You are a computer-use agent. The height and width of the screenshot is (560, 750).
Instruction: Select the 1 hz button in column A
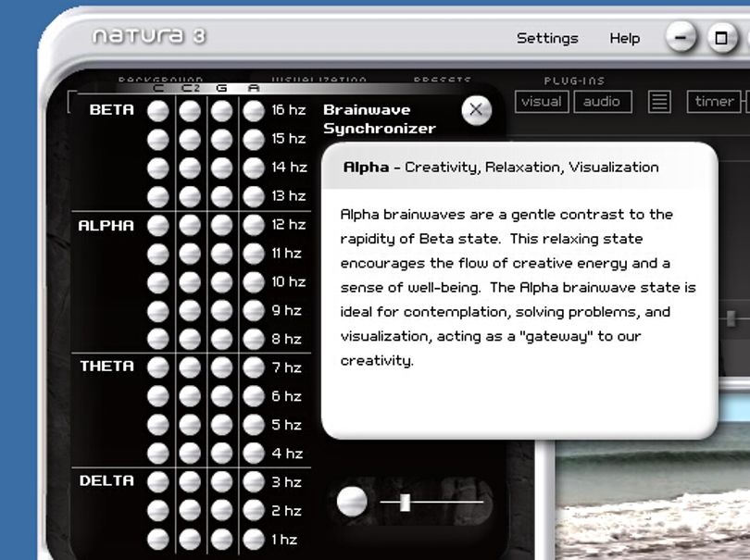[x=254, y=540]
